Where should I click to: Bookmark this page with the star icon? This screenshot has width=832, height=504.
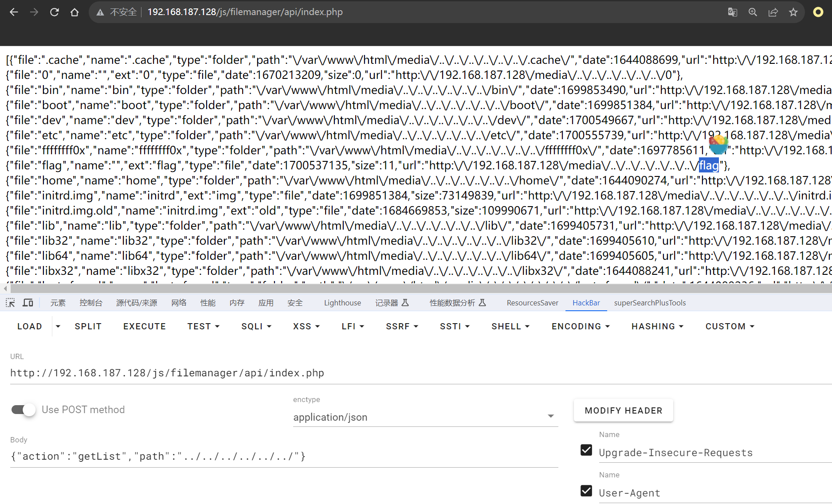coord(793,12)
